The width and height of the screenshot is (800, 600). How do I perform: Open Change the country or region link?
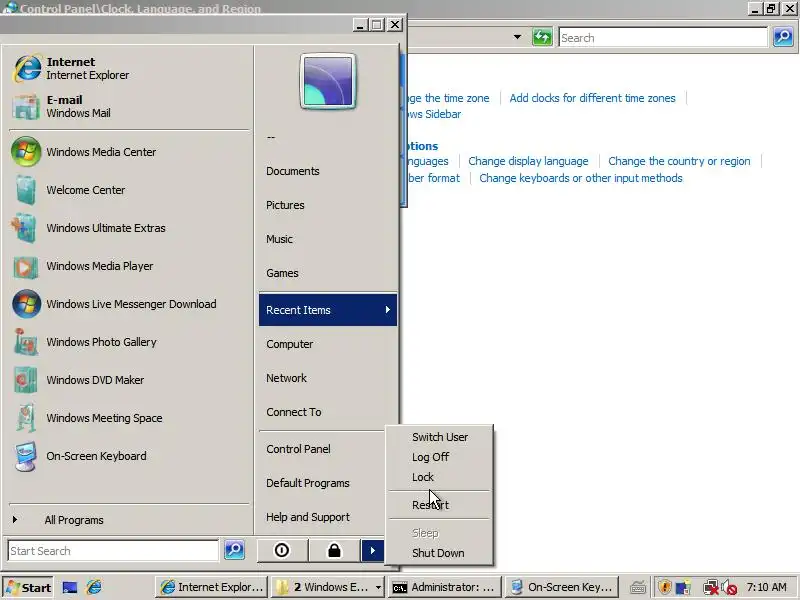[x=679, y=161]
